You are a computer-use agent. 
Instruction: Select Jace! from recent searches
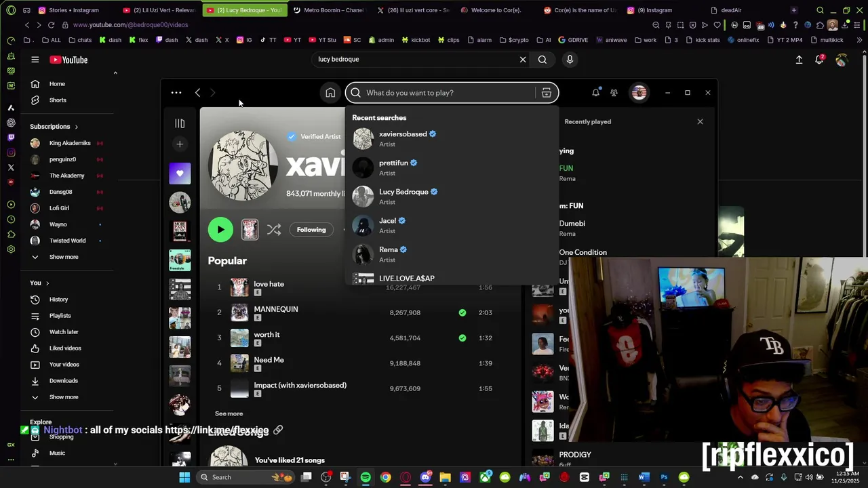(x=452, y=226)
